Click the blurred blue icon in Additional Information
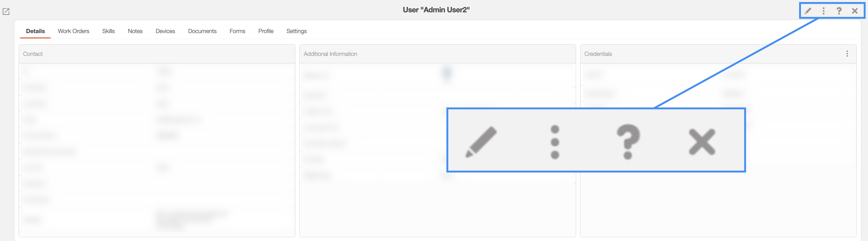The width and height of the screenshot is (868, 241). tap(447, 73)
